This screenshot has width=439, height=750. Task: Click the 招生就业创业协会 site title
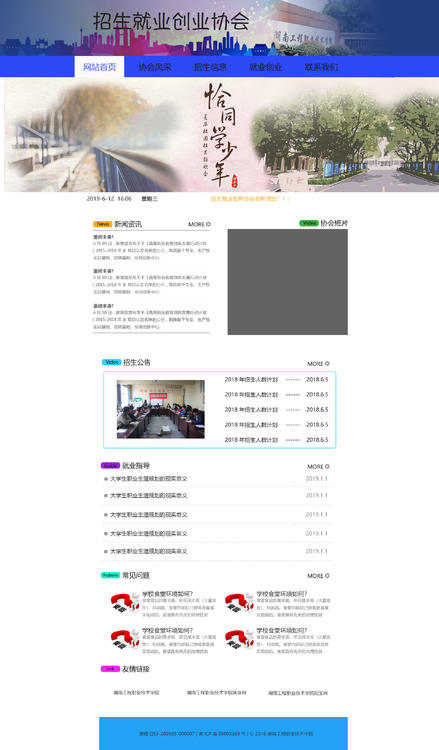(171, 21)
